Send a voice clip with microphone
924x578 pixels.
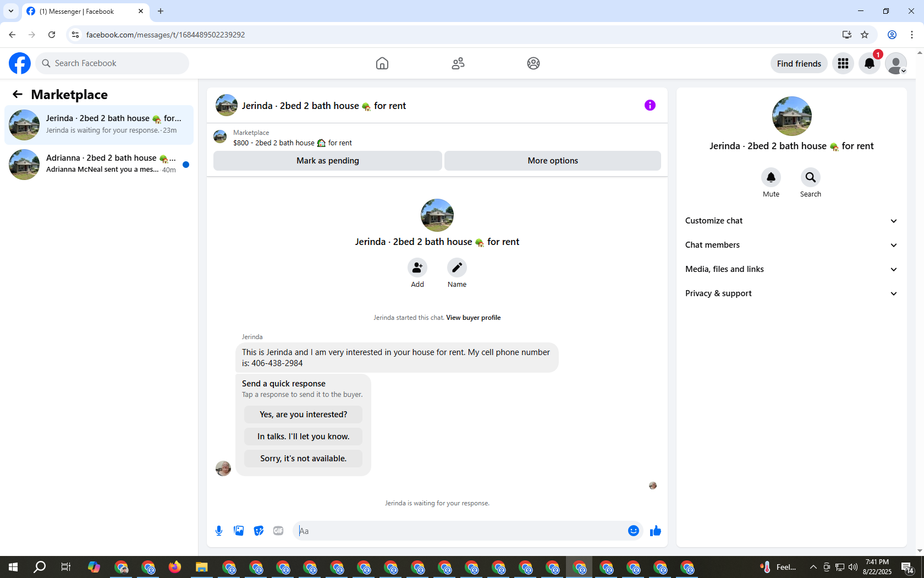tap(219, 531)
